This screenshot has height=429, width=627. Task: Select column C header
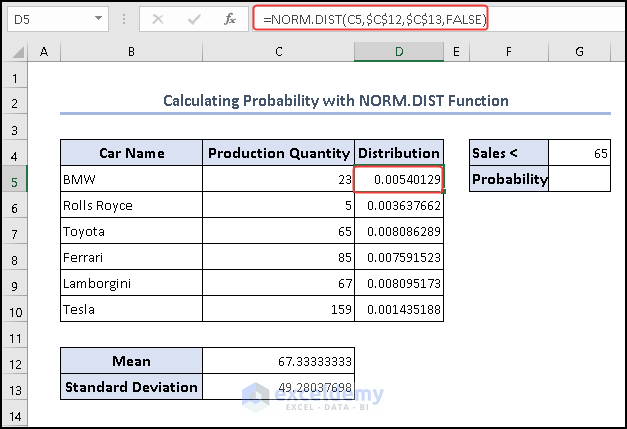coord(278,52)
